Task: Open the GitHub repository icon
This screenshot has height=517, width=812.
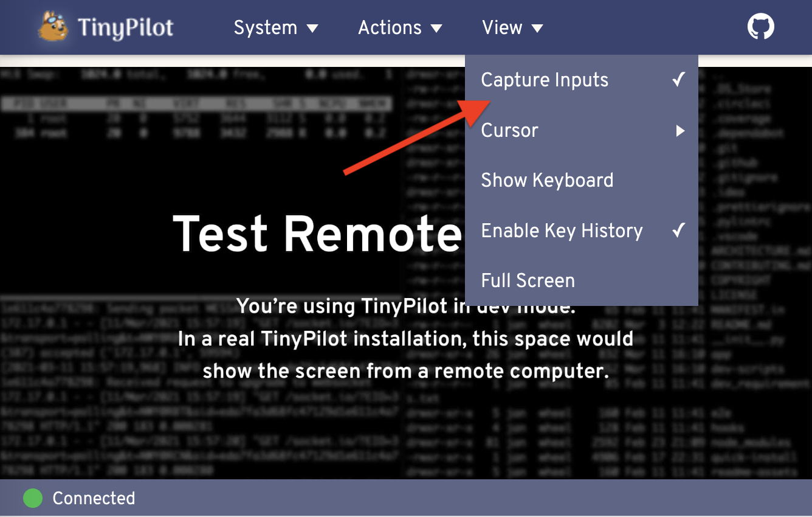Action: (x=760, y=26)
